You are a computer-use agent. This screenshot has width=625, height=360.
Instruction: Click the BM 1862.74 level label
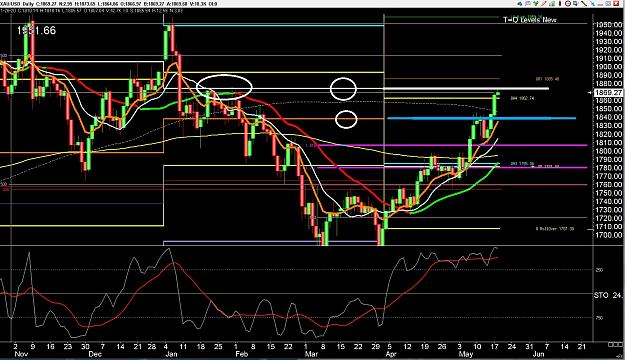coord(522,98)
